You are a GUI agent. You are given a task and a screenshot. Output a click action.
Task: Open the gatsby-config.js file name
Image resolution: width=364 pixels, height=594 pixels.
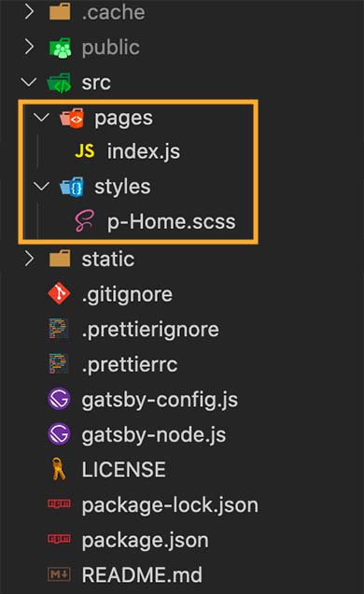pyautogui.click(x=160, y=400)
